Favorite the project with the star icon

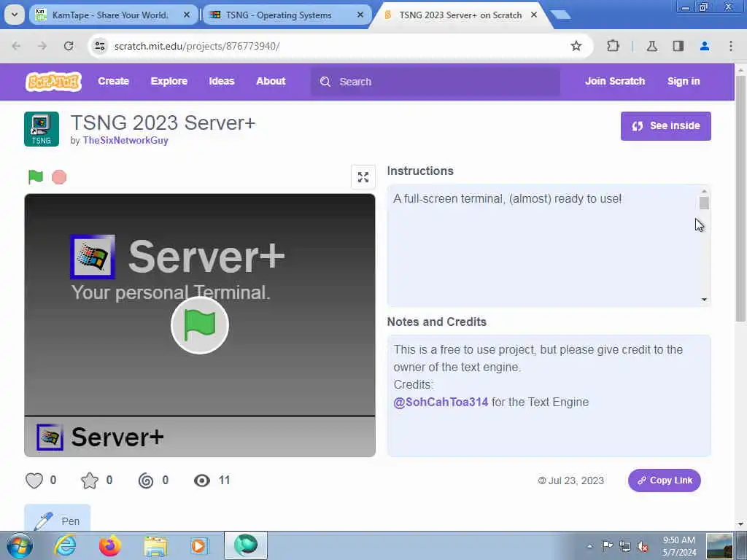pyautogui.click(x=90, y=481)
